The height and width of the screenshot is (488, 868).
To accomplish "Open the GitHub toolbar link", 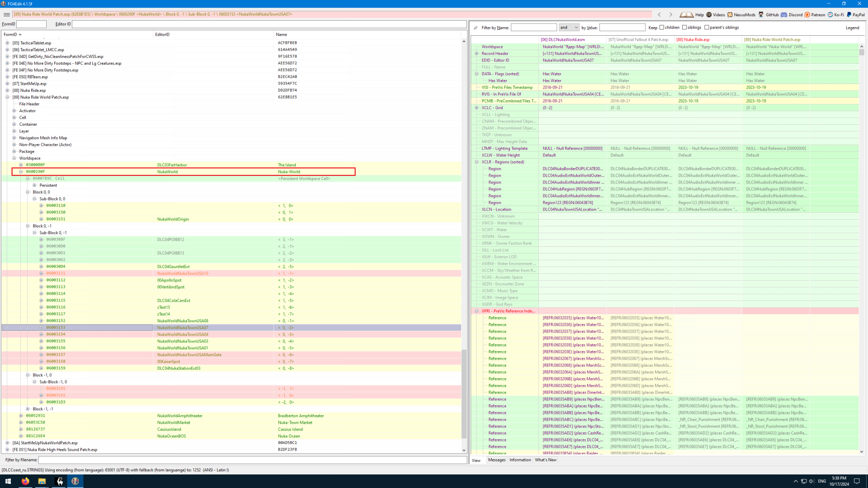I will tap(768, 14).
